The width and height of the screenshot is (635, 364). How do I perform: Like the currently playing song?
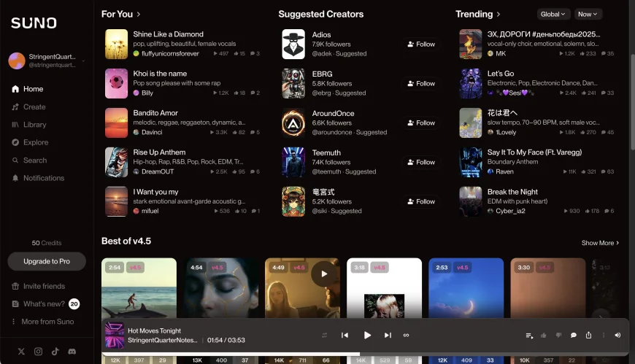coord(544,336)
